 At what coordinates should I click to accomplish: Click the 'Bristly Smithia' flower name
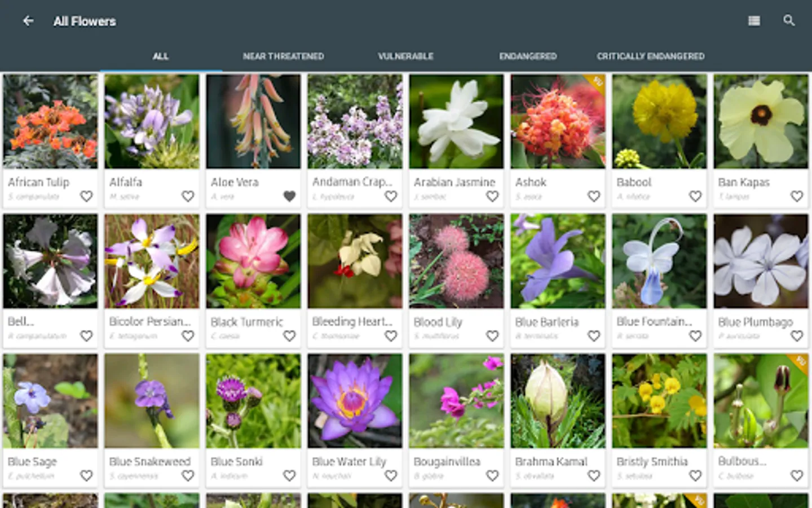(x=652, y=462)
